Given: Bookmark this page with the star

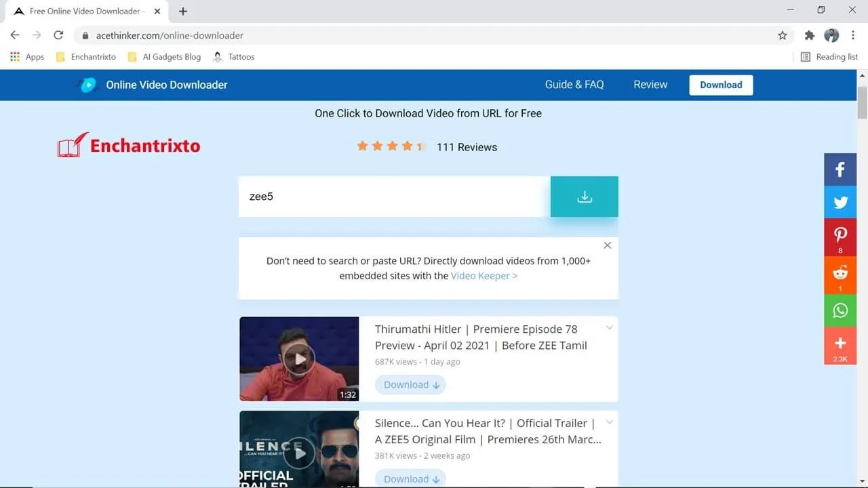Looking at the screenshot, I should [783, 35].
